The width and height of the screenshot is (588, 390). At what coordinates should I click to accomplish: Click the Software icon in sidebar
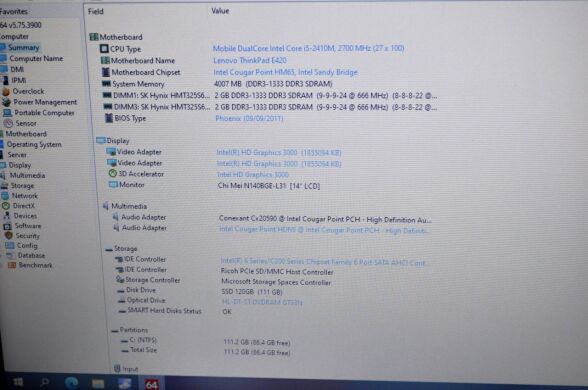7,226
